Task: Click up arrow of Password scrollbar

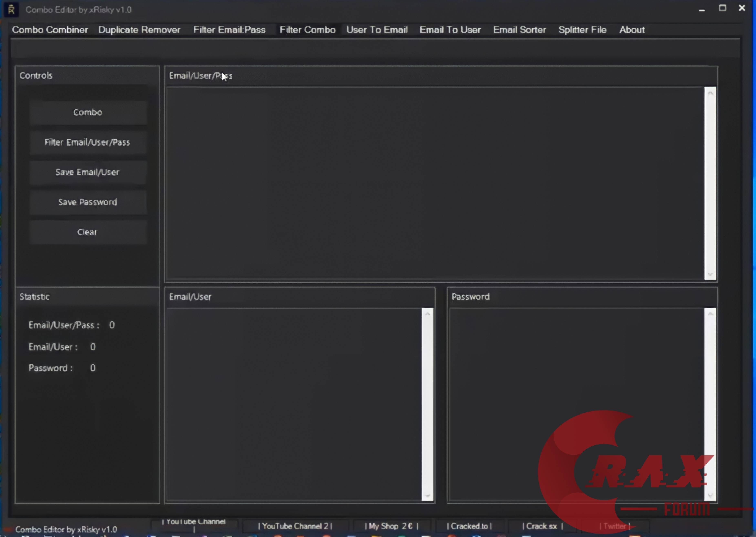Action: (710, 314)
